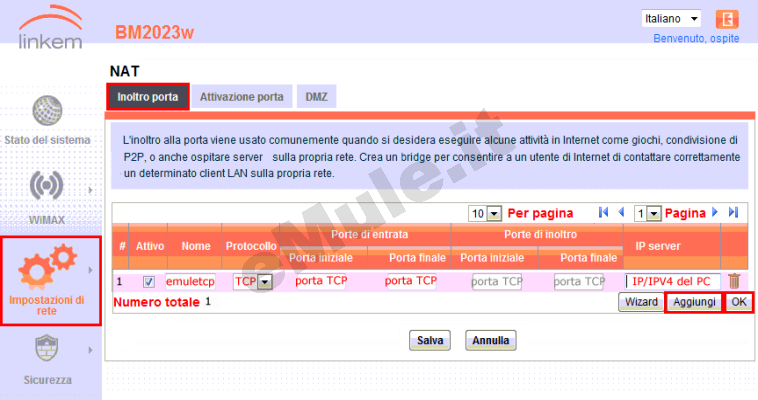Open the Pagina number dropdown
Viewport: 758px width, 400px height.
pyautogui.click(x=647, y=213)
